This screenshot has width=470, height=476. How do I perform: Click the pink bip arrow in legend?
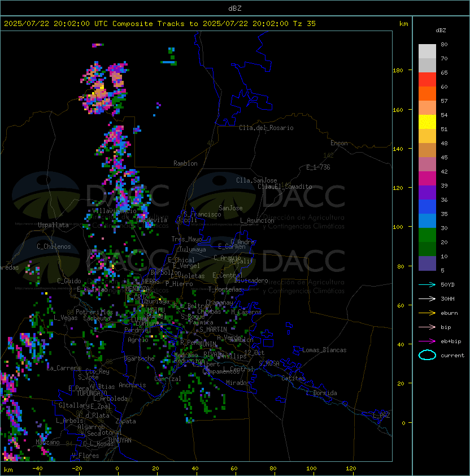tap(427, 327)
